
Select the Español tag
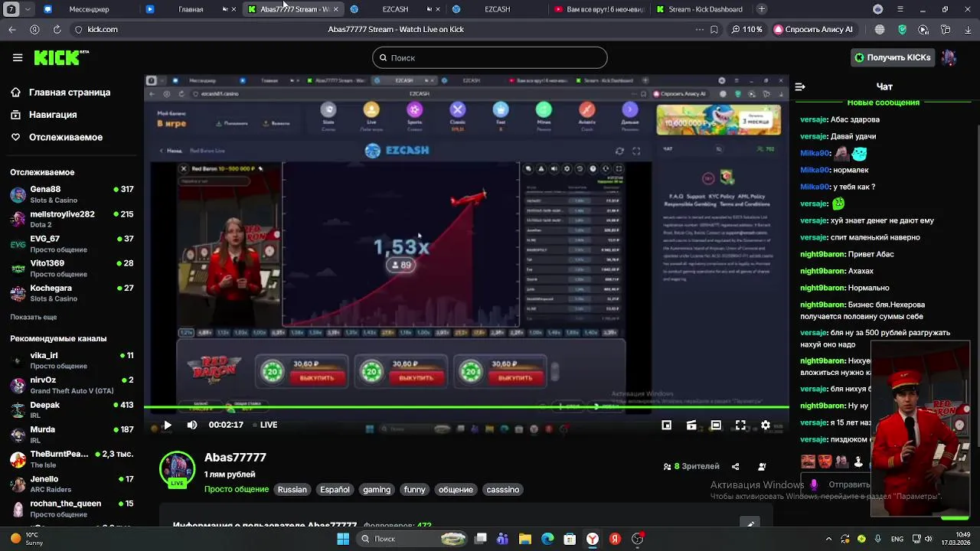point(335,489)
